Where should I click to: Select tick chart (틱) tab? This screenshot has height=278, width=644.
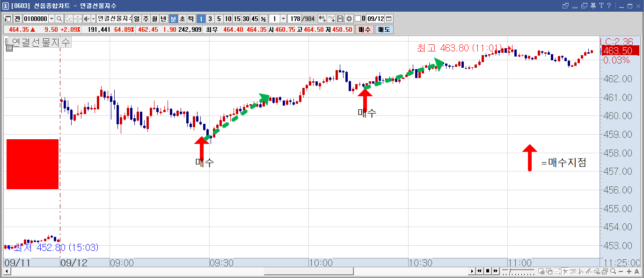tap(190, 19)
